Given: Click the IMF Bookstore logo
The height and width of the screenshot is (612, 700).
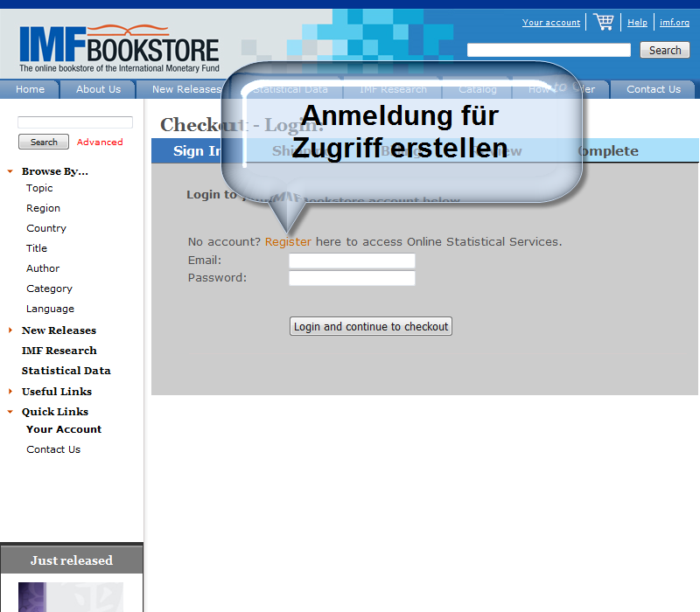Looking at the screenshot, I should [119, 49].
